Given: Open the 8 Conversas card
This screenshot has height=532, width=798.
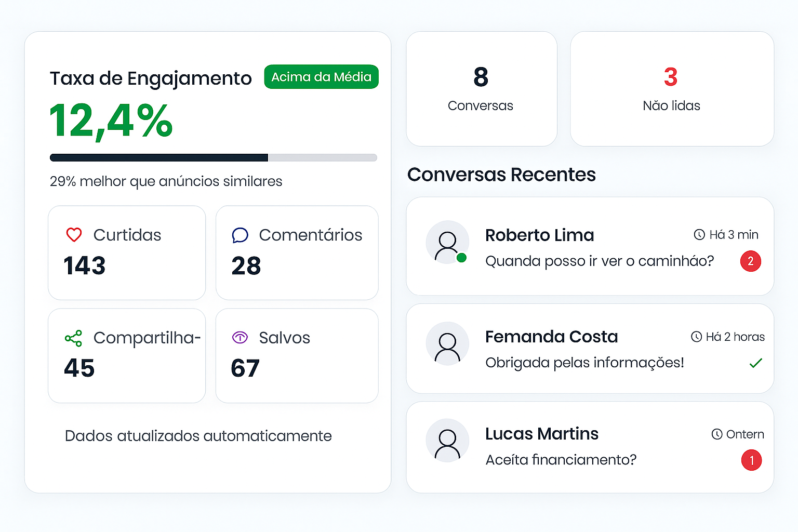Looking at the screenshot, I should pyautogui.click(x=481, y=89).
